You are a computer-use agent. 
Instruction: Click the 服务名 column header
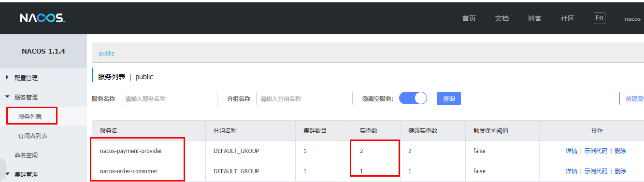coord(109,131)
